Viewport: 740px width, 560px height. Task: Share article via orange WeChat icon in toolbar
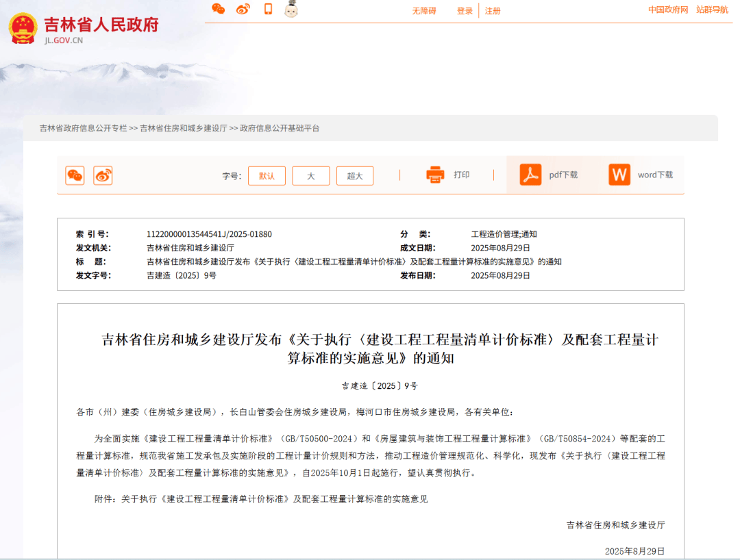[x=75, y=175]
